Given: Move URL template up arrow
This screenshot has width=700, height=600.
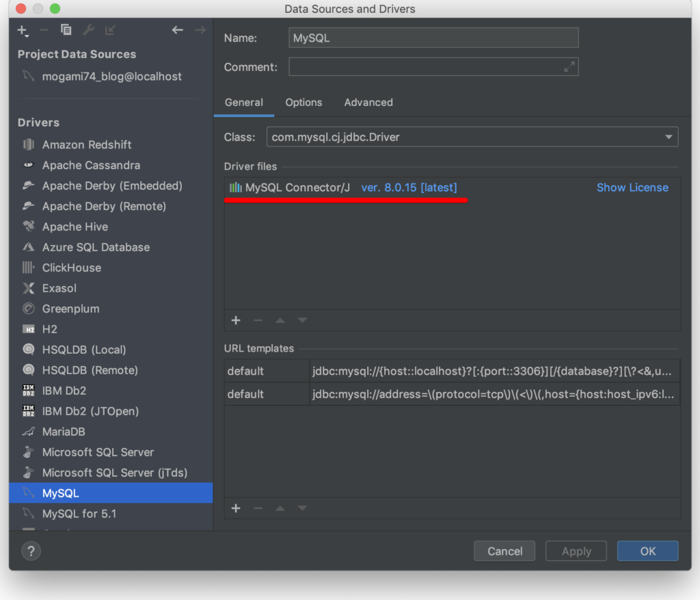Looking at the screenshot, I should [280, 508].
